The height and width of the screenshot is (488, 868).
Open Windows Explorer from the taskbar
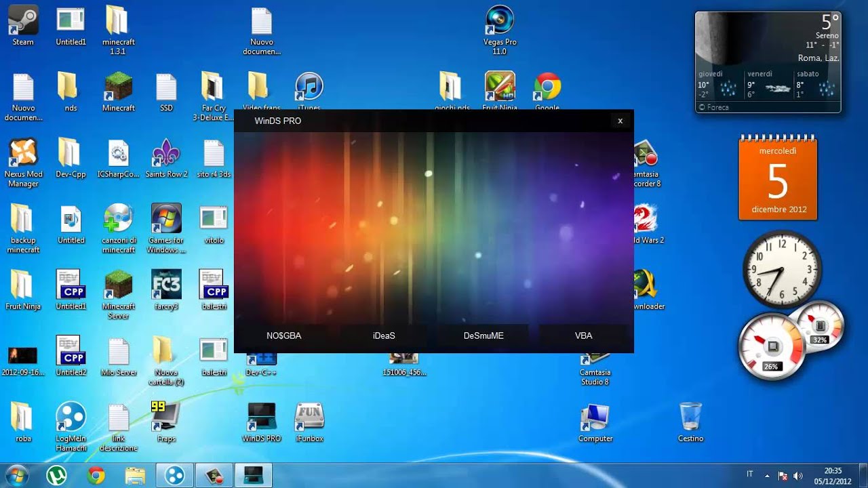coord(135,476)
